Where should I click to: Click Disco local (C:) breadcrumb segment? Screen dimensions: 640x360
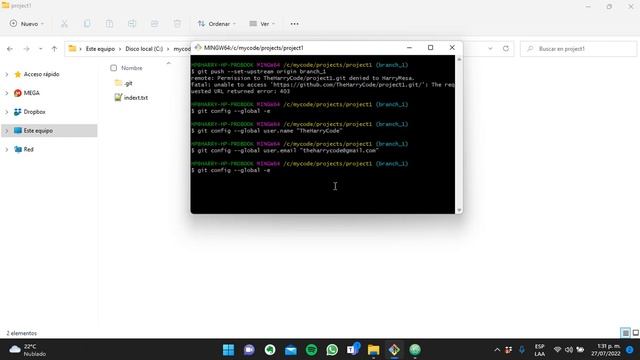click(x=144, y=49)
